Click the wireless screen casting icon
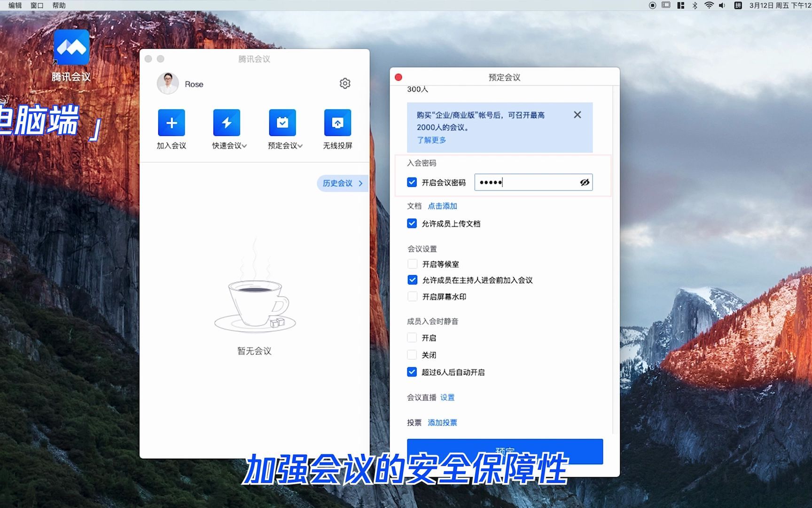Viewport: 812px width, 508px height. click(x=337, y=123)
